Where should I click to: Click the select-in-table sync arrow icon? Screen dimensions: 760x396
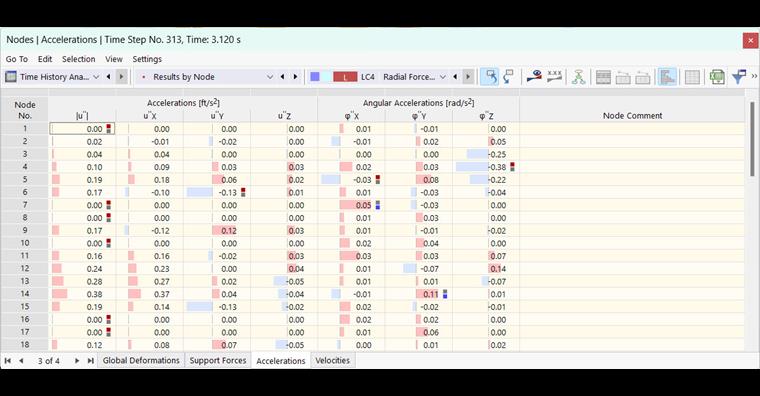[x=509, y=77]
